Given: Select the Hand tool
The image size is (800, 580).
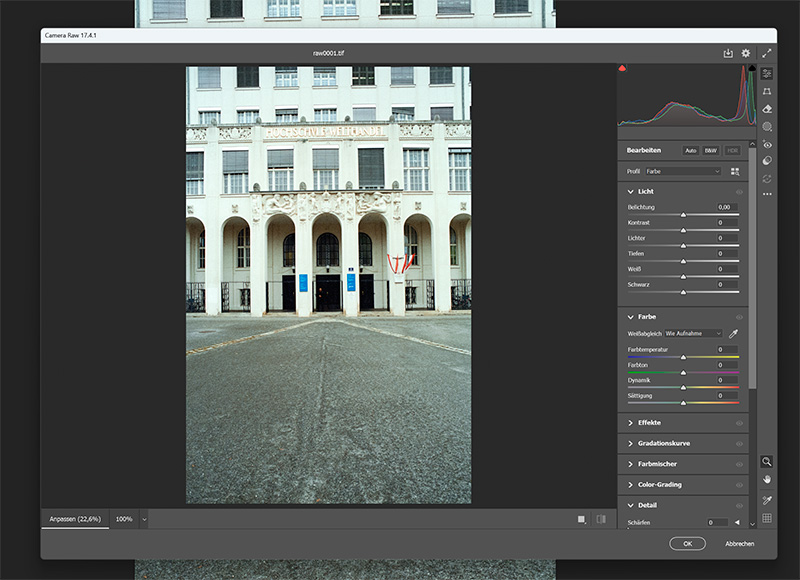Looking at the screenshot, I should click(767, 480).
